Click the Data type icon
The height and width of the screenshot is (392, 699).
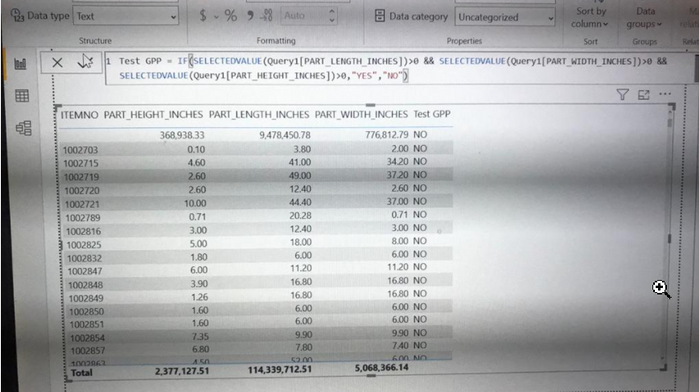tap(17, 16)
